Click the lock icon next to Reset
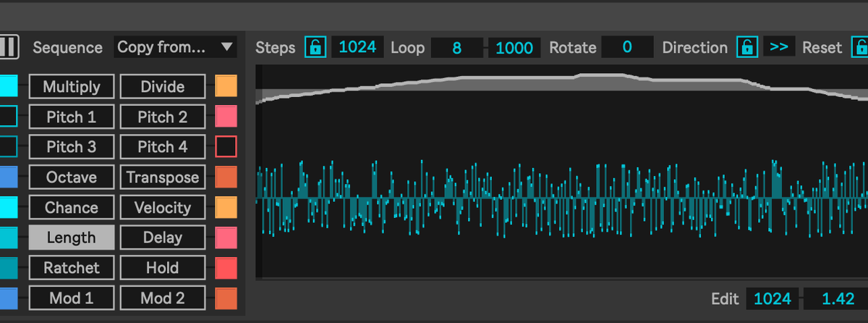This screenshot has height=323, width=868. (861, 47)
